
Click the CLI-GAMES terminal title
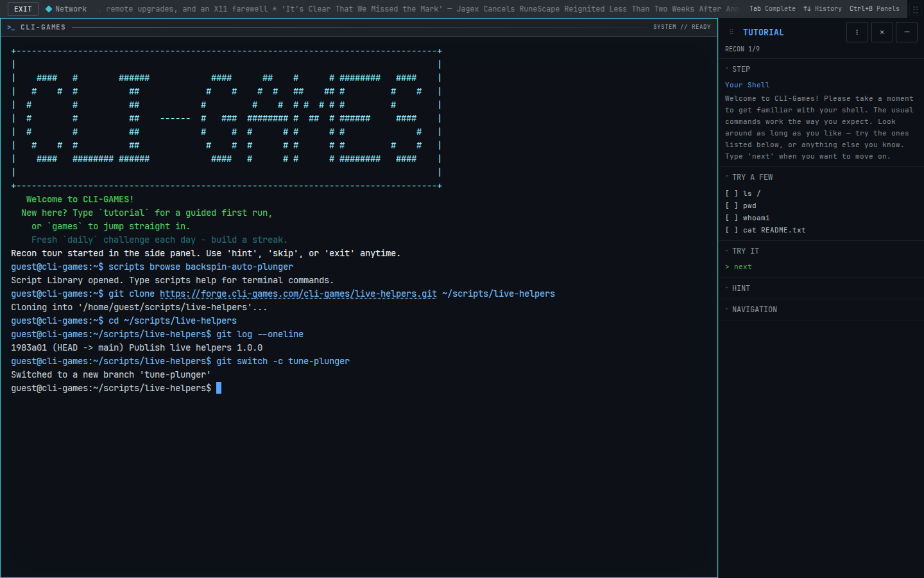43,27
